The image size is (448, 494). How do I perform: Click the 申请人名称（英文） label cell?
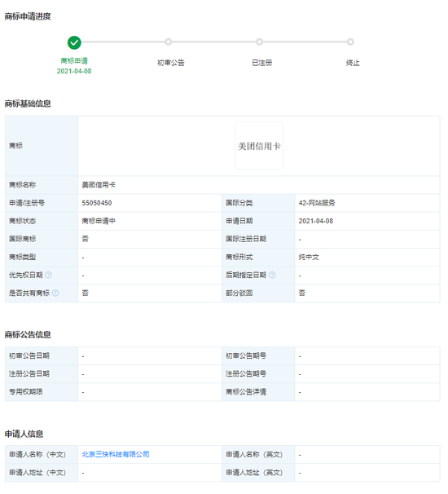click(258, 454)
